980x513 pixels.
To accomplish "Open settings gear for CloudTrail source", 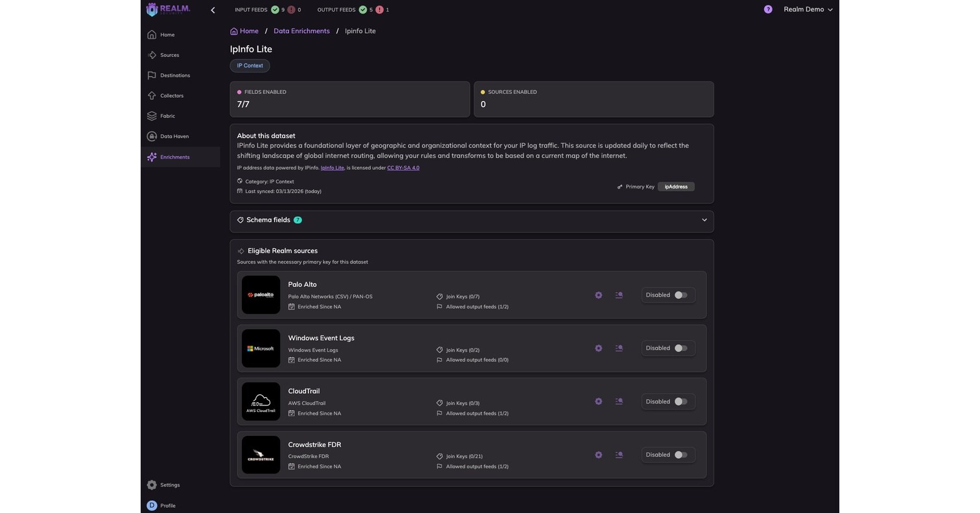I will pyautogui.click(x=598, y=402).
